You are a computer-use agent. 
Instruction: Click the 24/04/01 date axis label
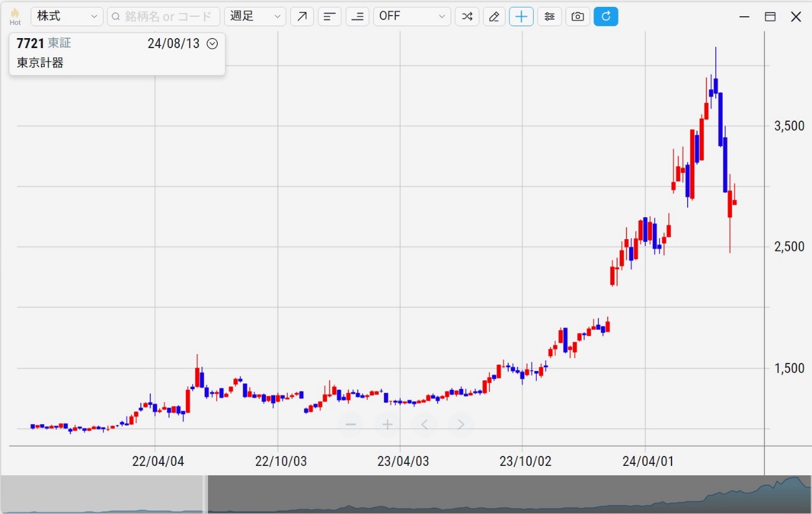point(648,462)
